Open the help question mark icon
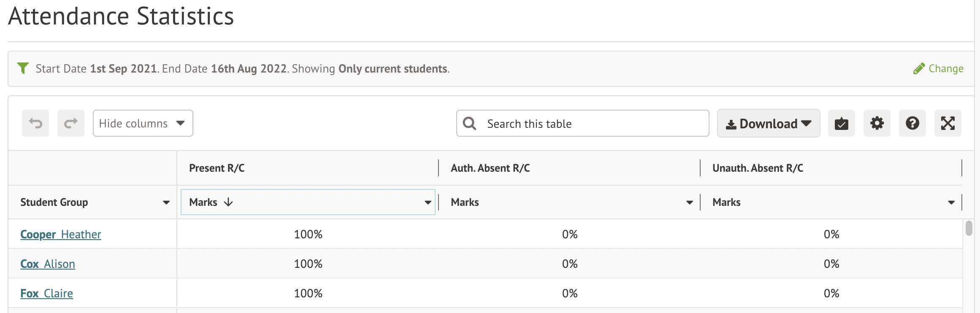 (x=912, y=123)
